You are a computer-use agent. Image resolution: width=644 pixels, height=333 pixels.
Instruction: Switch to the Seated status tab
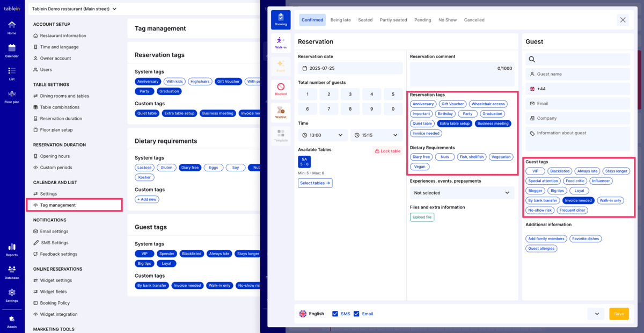coord(365,20)
